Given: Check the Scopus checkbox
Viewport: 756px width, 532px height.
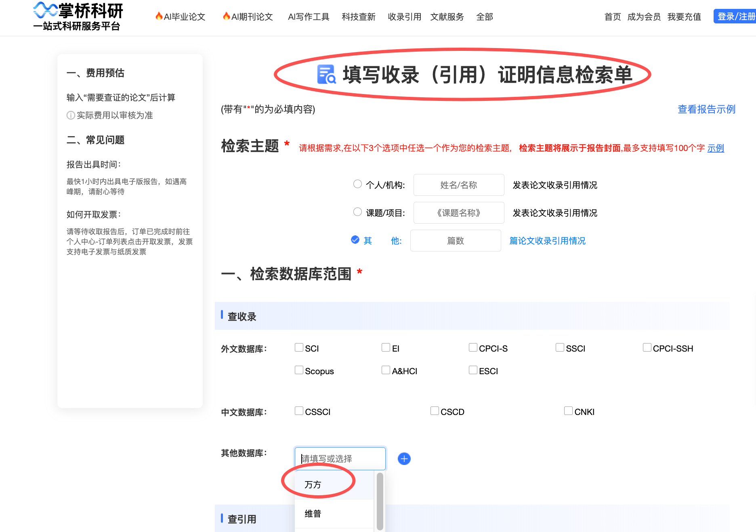Looking at the screenshot, I should 299,370.
